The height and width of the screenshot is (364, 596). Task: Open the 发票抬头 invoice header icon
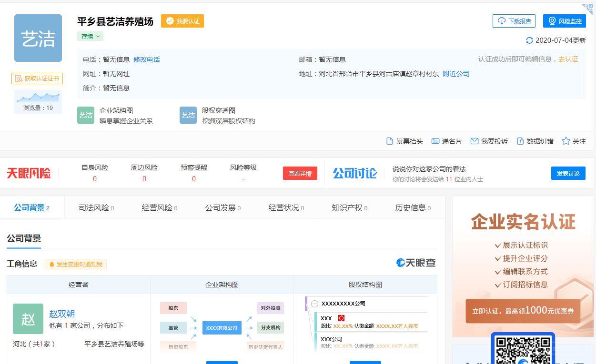(x=390, y=141)
